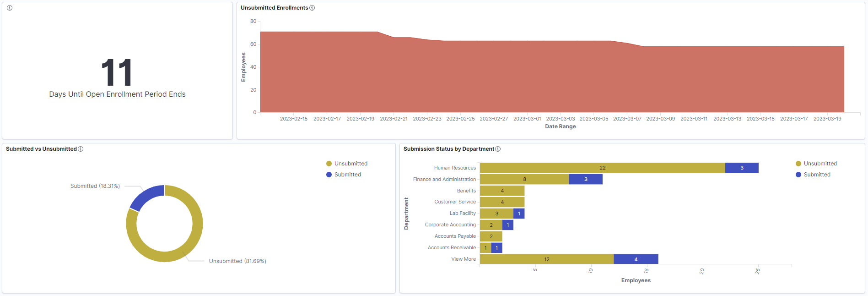Viewport: 868px width, 296px height.
Task: Click Corporate Accounting unsubmitted bar showing 2
Action: 491,225
